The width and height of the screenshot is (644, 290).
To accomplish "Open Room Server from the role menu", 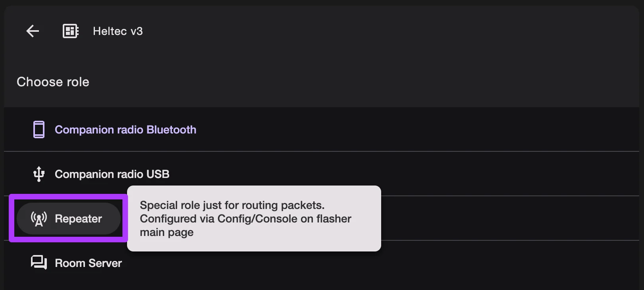I will [88, 263].
